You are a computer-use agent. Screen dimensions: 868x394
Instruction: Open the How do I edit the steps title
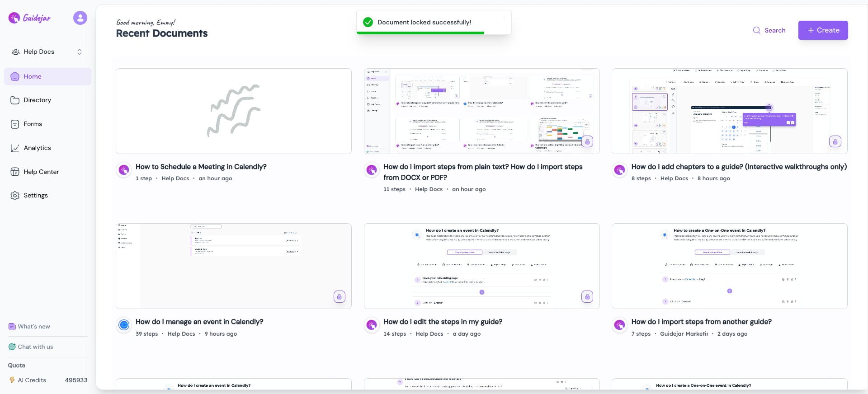tap(443, 322)
